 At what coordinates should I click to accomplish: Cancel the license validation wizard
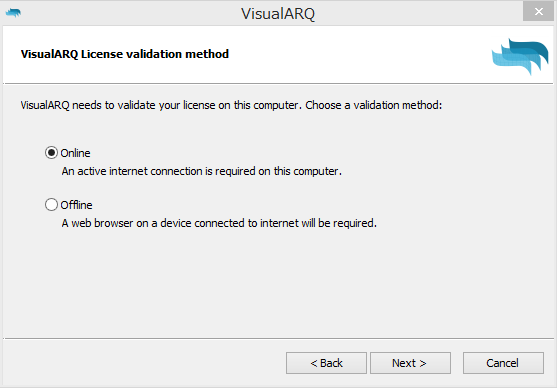503,363
